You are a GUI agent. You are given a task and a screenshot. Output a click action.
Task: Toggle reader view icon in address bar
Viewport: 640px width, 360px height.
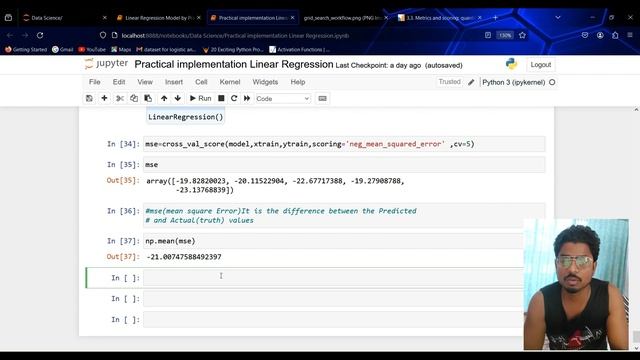pyautogui.click(x=488, y=36)
